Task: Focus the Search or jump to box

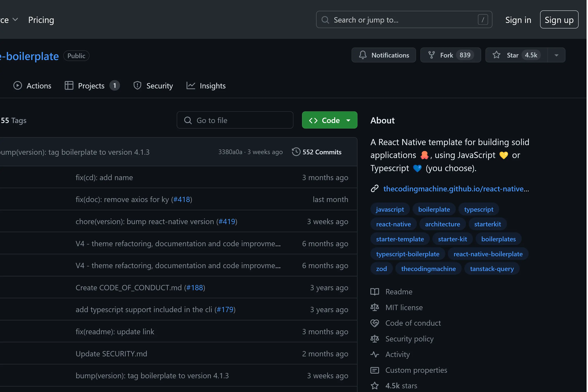Action: click(404, 20)
